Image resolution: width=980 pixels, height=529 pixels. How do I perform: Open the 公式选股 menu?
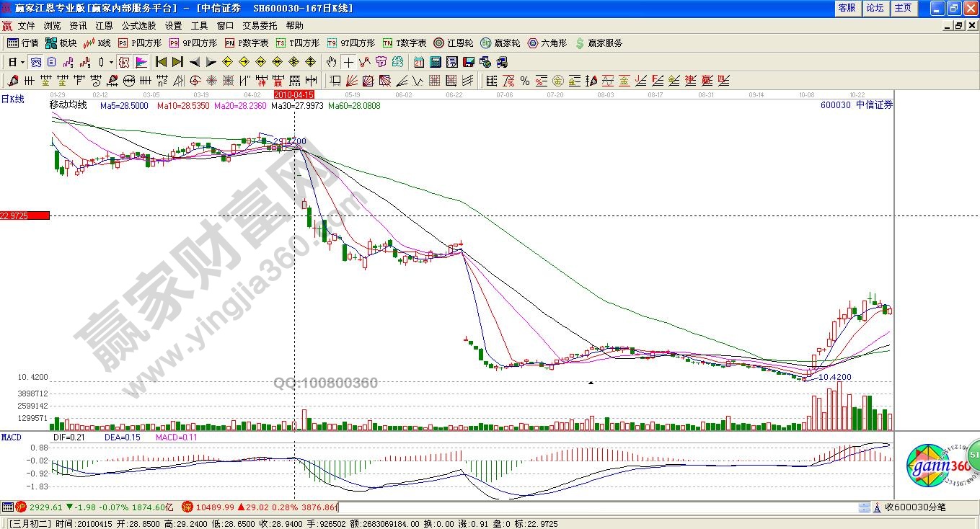coord(139,25)
